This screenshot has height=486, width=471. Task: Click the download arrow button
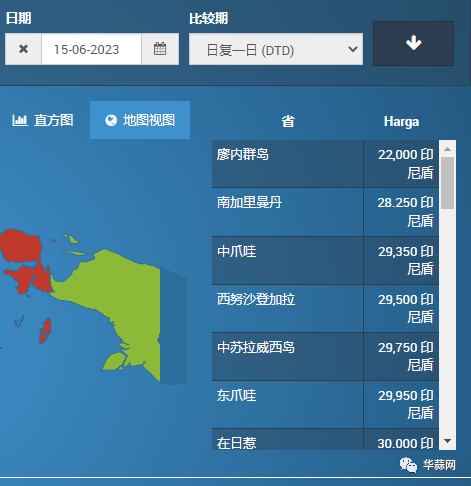coord(413,43)
